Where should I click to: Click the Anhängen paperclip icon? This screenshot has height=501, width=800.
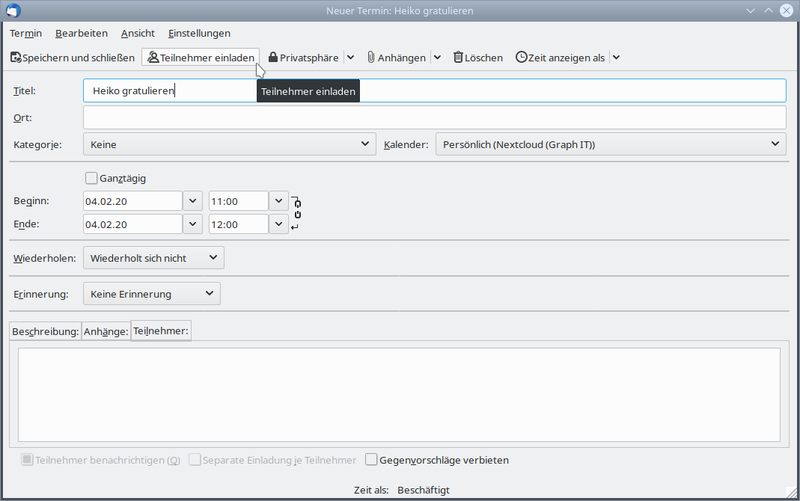(371, 57)
